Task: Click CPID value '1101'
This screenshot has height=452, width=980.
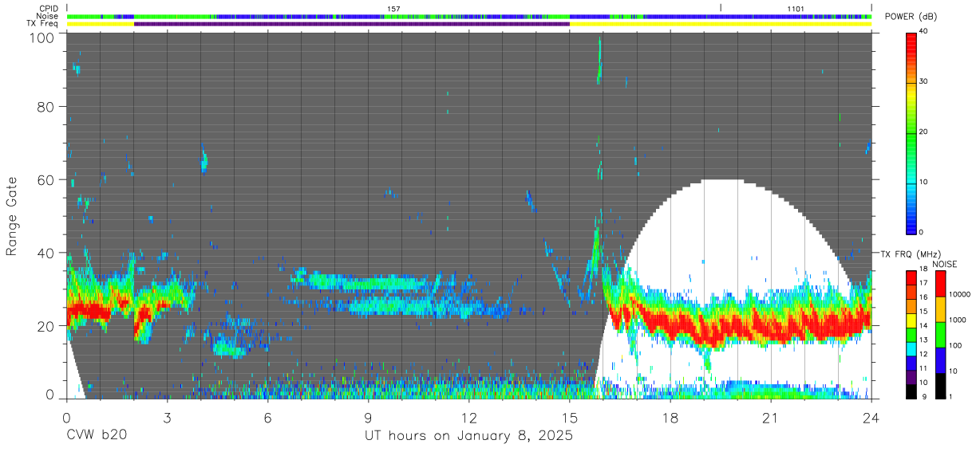Action: tap(796, 8)
